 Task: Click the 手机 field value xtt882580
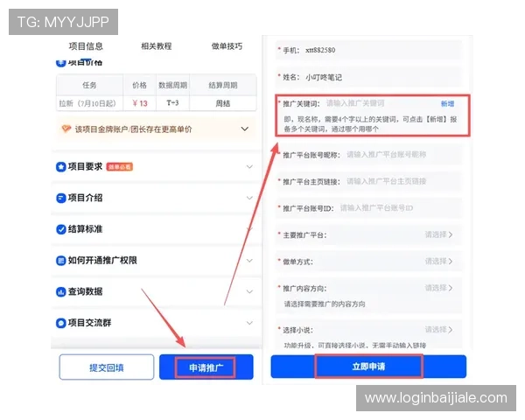click(x=320, y=50)
